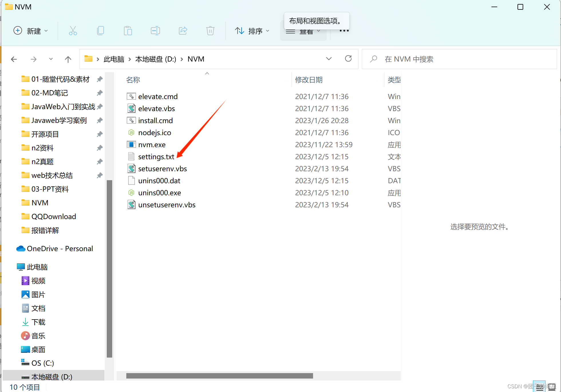Open the 新建 (New) dropdown
The height and width of the screenshot is (392, 561).
point(31,31)
